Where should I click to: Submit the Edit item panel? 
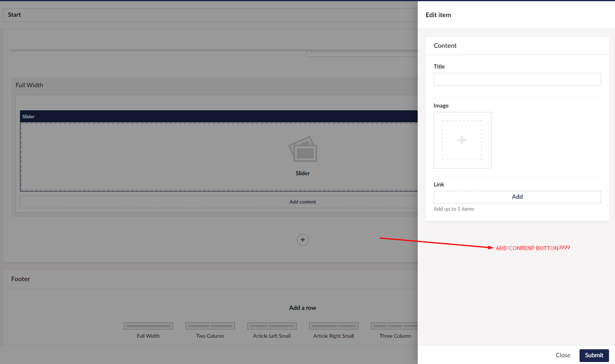click(x=594, y=355)
